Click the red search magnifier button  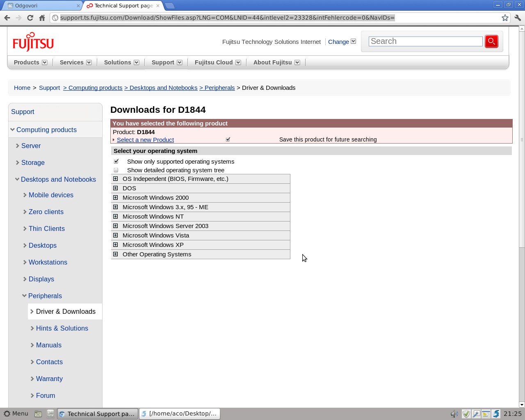tap(491, 41)
